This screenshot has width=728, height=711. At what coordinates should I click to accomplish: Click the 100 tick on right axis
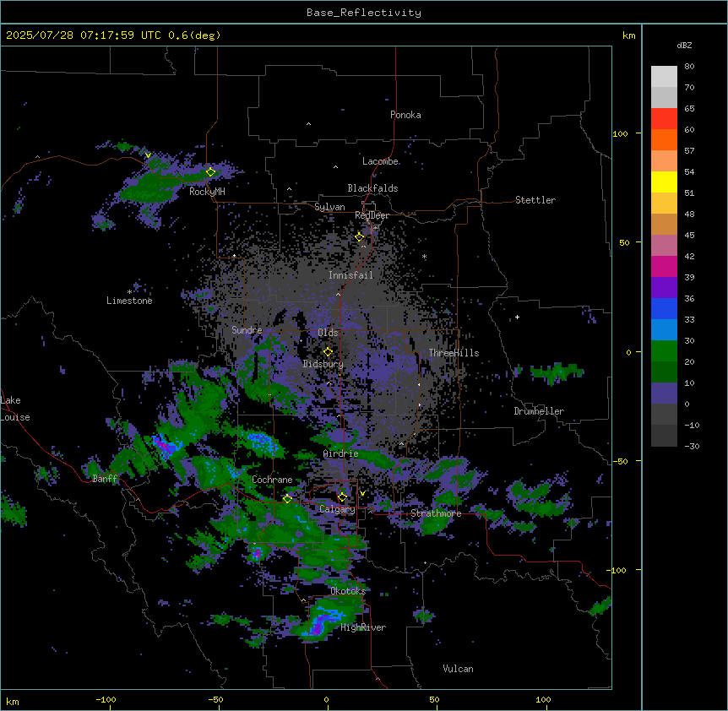click(620, 133)
